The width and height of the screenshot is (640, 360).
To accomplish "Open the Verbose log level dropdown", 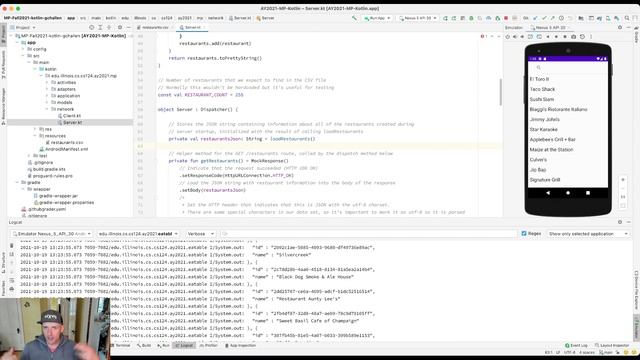I will pos(200,234).
